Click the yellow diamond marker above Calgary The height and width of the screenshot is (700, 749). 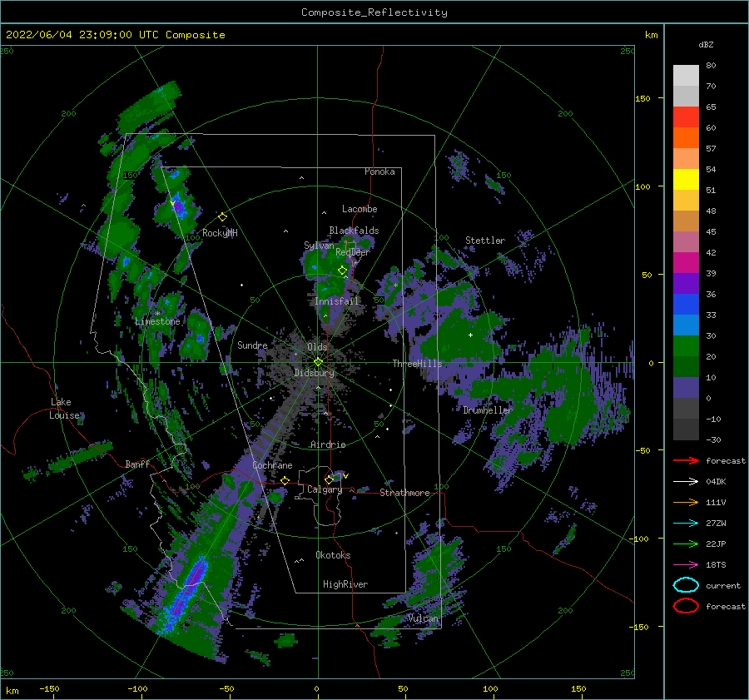329,479
